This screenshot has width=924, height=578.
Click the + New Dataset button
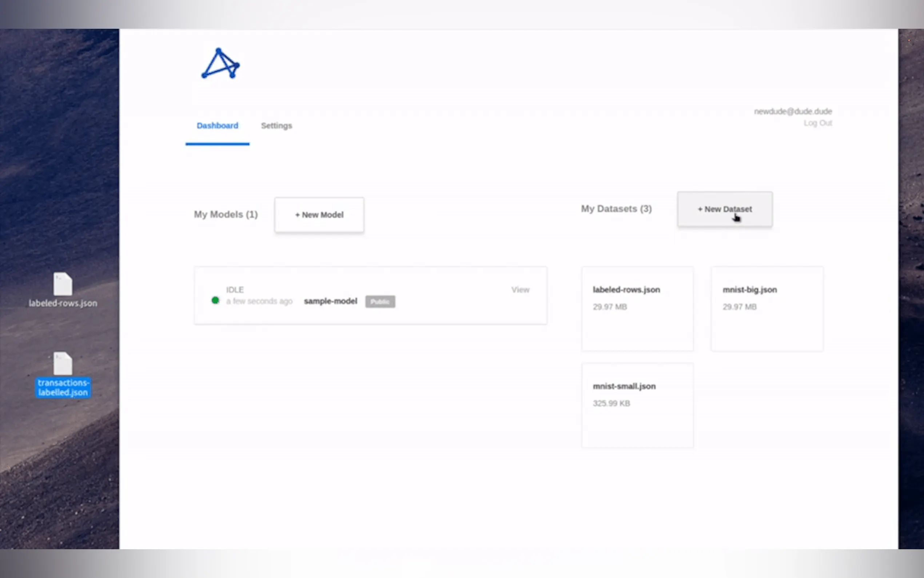point(725,210)
